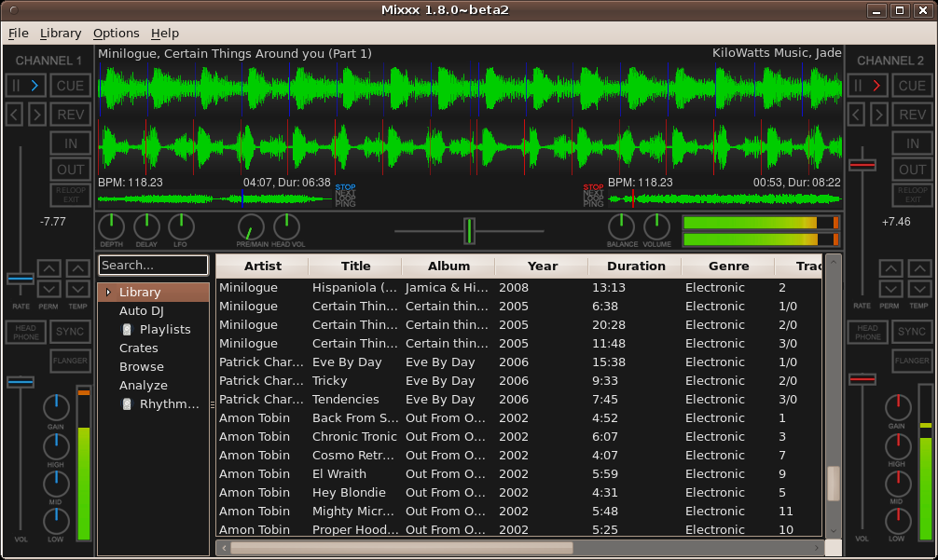
Task: Click Channel 1 TEMP rate up arrow
Action: click(x=77, y=269)
